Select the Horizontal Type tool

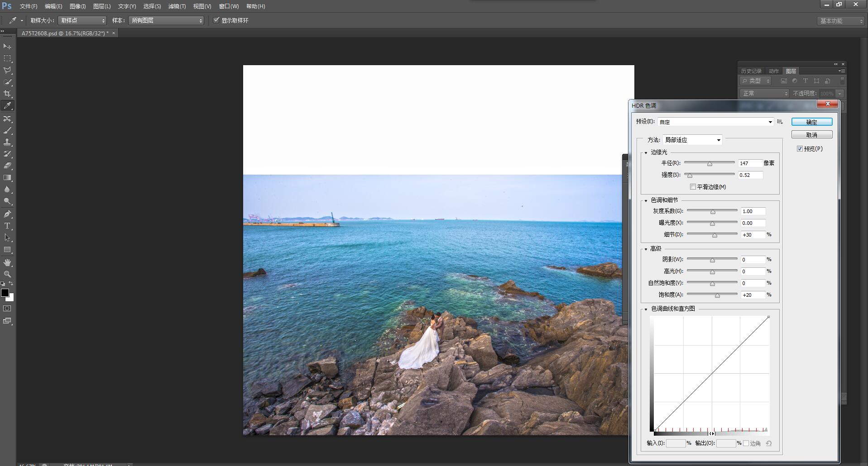(x=7, y=226)
